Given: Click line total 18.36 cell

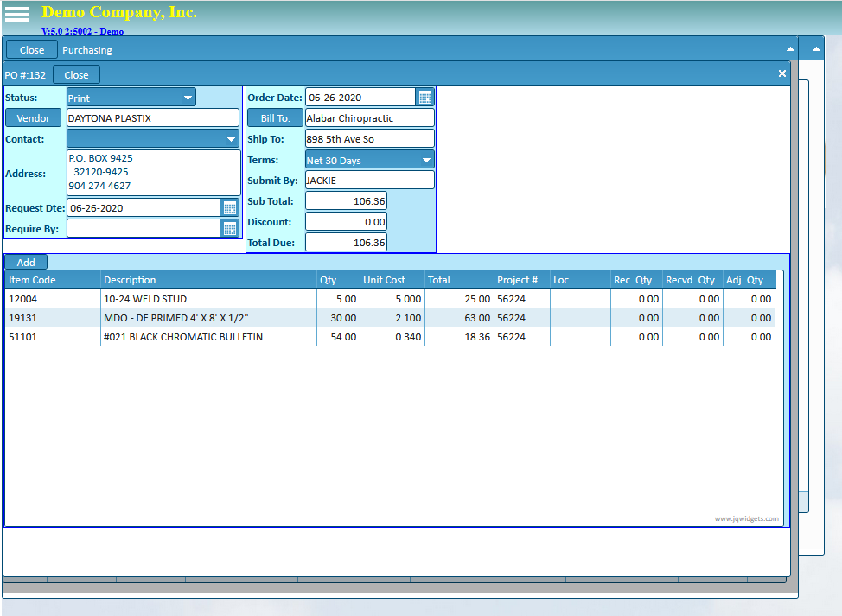Looking at the screenshot, I should coord(459,337).
